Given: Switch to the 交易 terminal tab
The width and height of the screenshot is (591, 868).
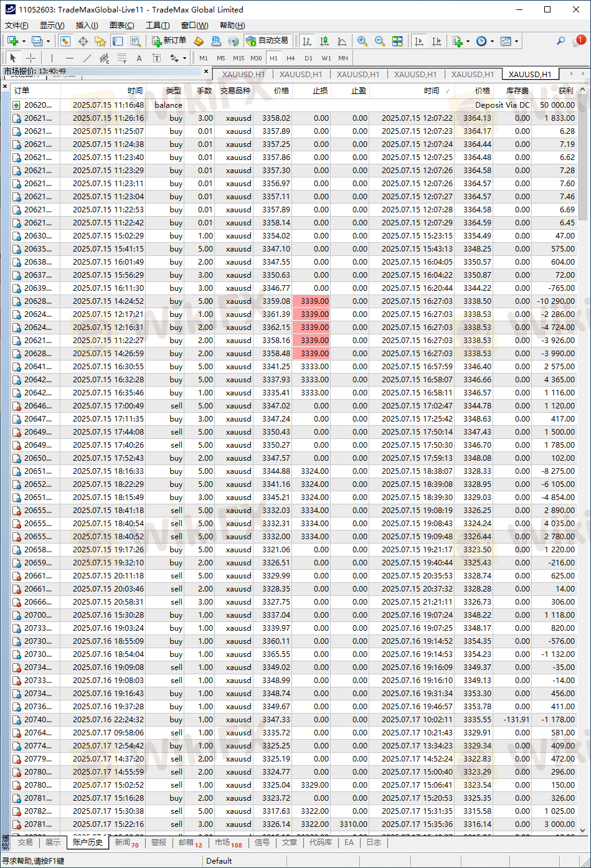Looking at the screenshot, I should pos(25,842).
